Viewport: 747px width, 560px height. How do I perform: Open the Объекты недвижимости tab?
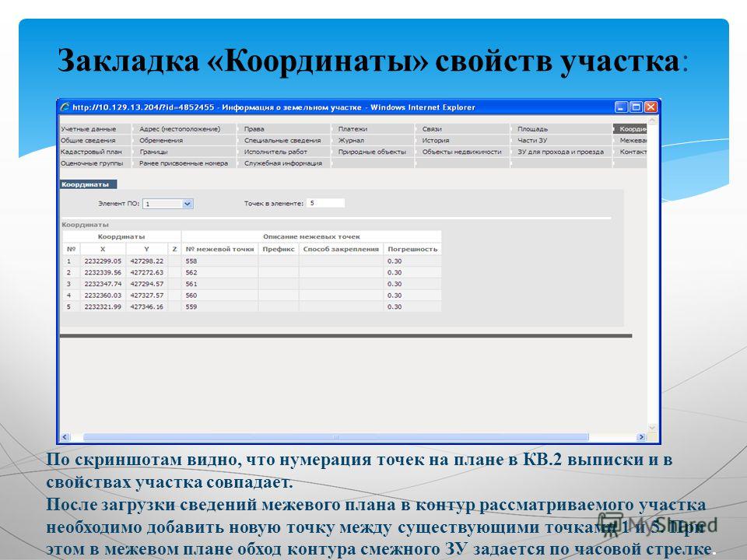[x=461, y=152]
